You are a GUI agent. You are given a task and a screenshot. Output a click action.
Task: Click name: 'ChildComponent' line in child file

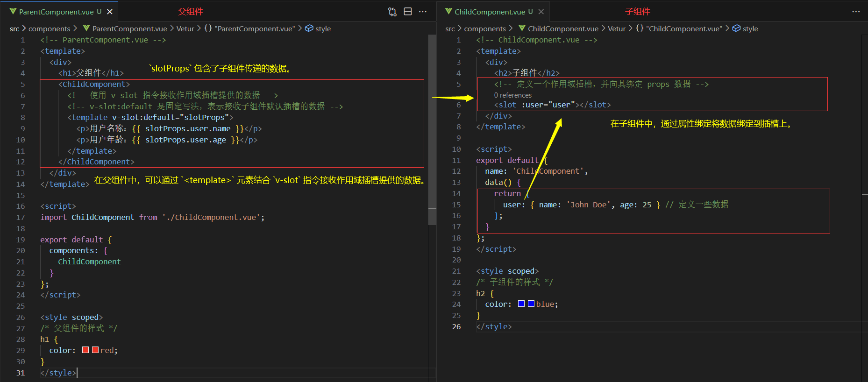(536, 171)
